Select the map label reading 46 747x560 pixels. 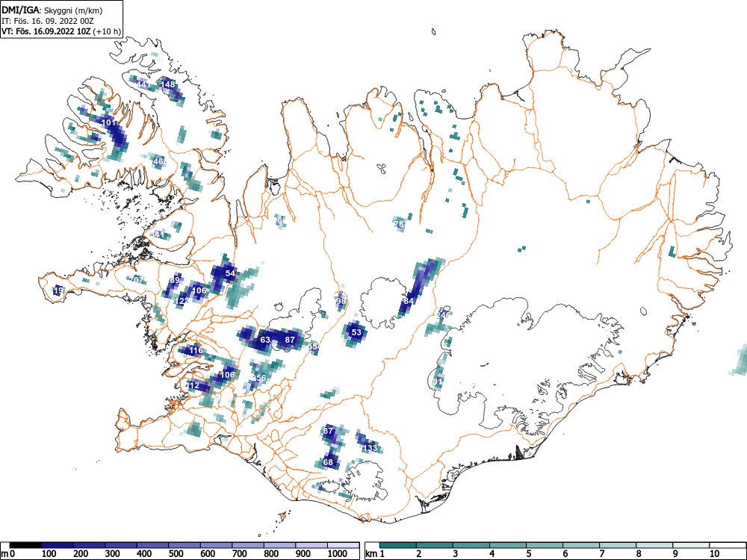pyautogui.click(x=158, y=161)
